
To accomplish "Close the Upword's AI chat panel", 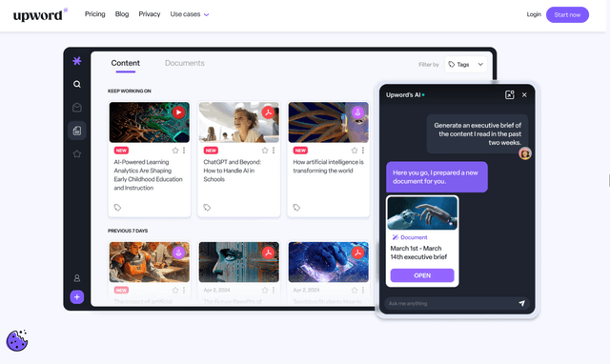I will (524, 95).
